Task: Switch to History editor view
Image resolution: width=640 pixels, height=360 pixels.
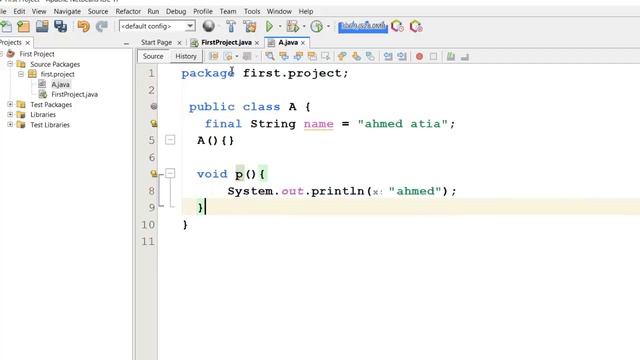Action: coord(186,56)
